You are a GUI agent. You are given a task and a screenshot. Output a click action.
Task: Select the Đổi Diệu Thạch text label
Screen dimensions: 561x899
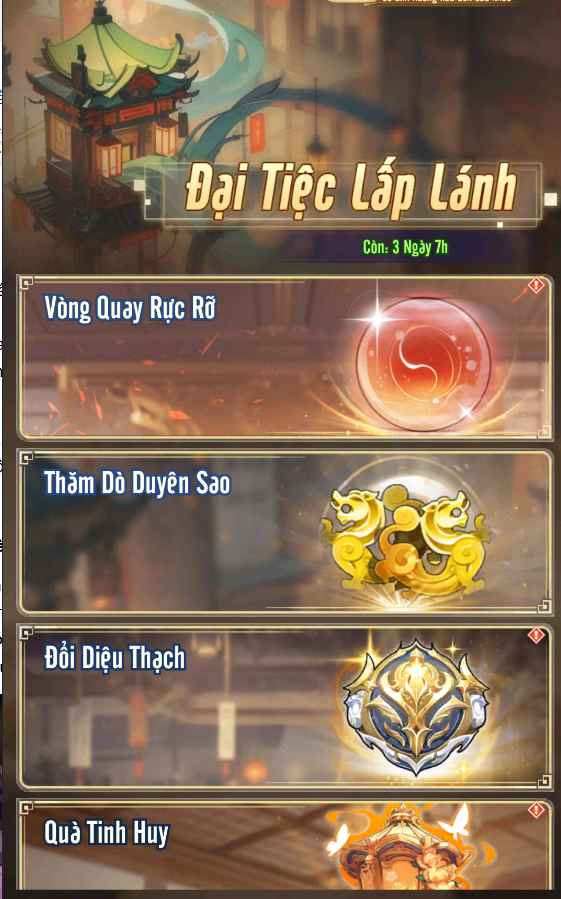(115, 659)
